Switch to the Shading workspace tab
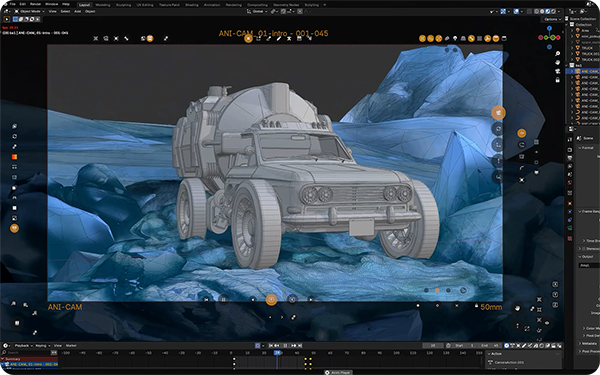 point(192,5)
